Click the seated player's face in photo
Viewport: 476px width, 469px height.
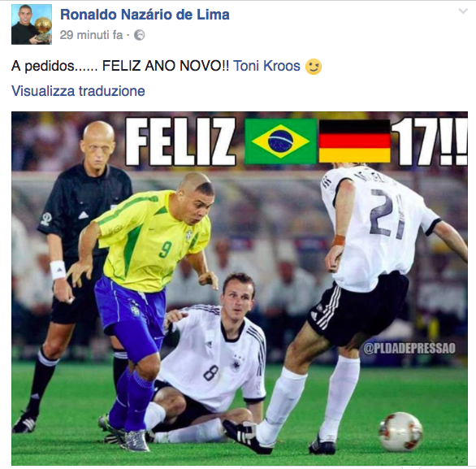239,296
